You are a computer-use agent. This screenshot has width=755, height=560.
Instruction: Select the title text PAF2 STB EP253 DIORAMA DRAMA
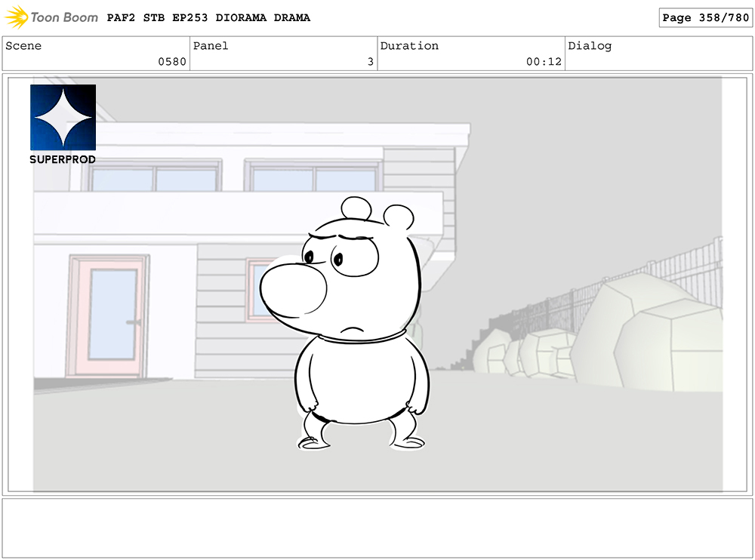point(208,18)
